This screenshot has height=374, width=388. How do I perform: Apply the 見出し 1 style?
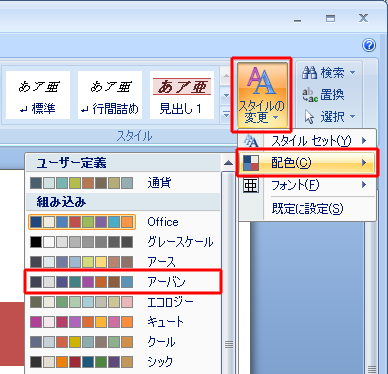(x=182, y=95)
